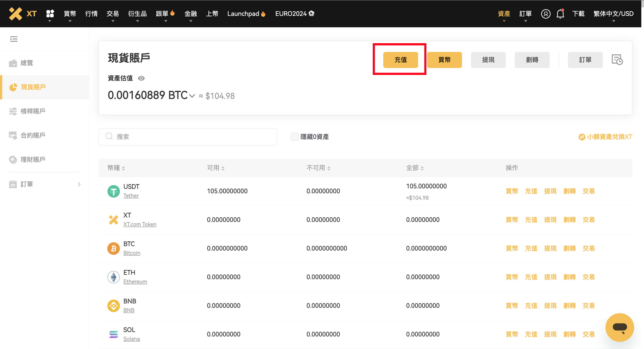Click 交易 in the BTC row
Image resolution: width=644 pixels, height=349 pixels.
[x=589, y=248]
